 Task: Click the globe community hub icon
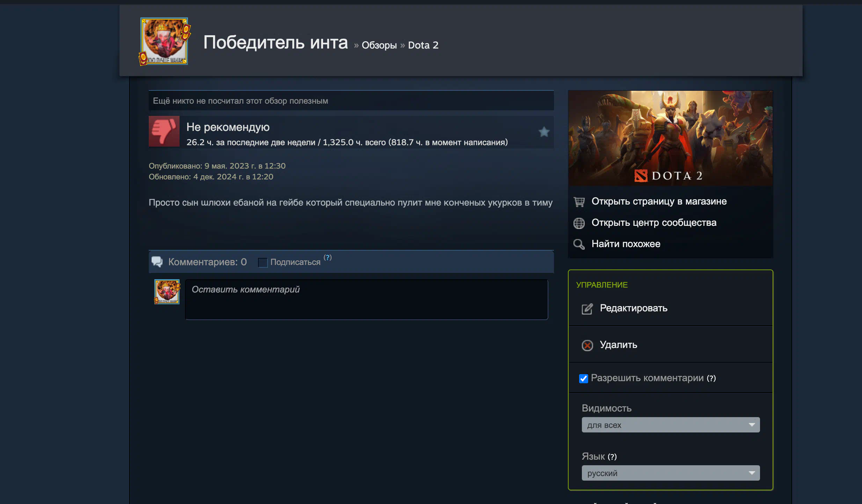coord(579,223)
